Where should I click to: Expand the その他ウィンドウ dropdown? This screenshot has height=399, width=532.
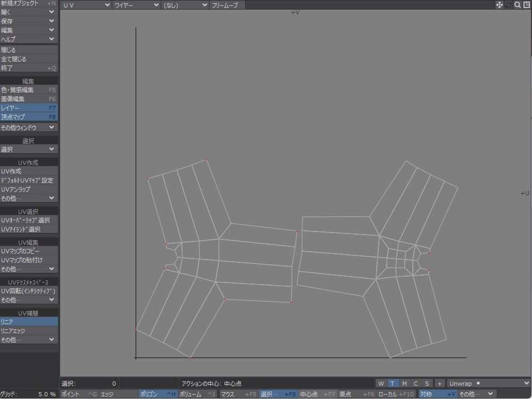pos(29,128)
